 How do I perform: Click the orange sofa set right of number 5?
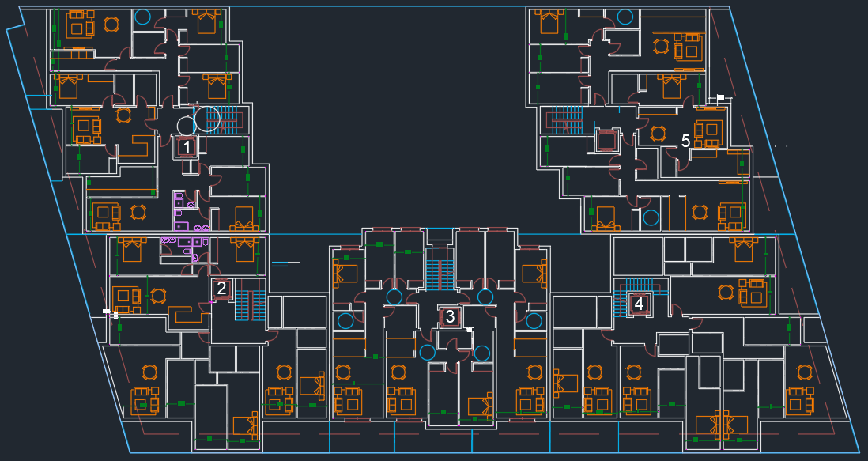708,133
